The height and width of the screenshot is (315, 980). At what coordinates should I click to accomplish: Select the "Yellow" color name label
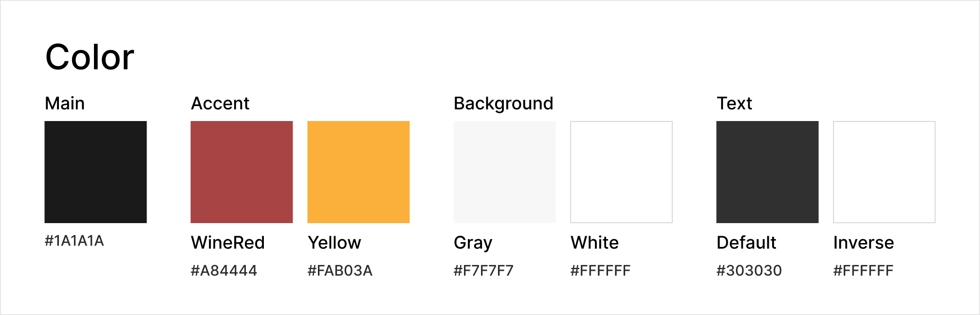pos(334,243)
